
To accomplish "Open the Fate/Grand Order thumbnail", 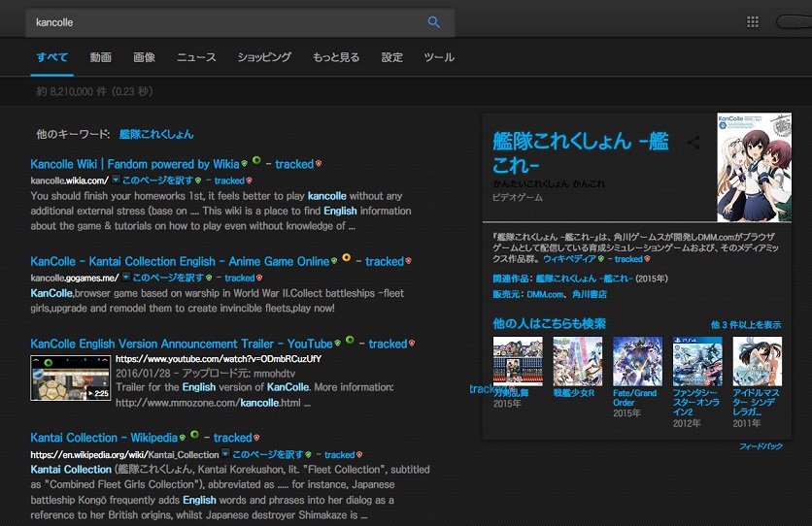I will (x=637, y=362).
